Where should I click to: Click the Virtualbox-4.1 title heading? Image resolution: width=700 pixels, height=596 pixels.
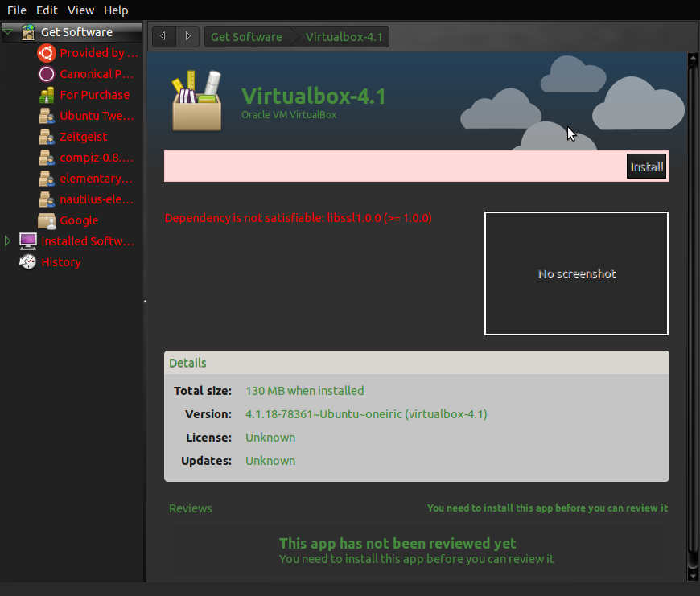[314, 96]
